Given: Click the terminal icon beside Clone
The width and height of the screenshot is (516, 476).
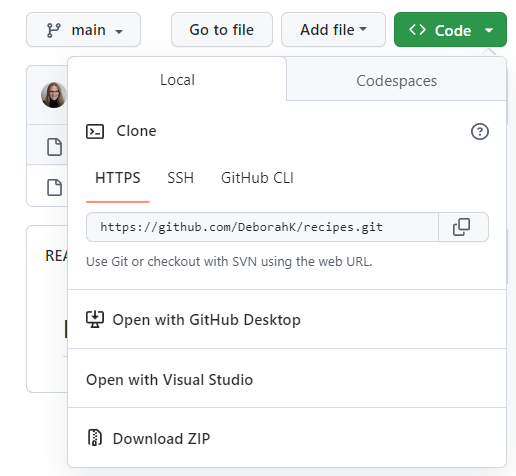Looking at the screenshot, I should click(95, 131).
